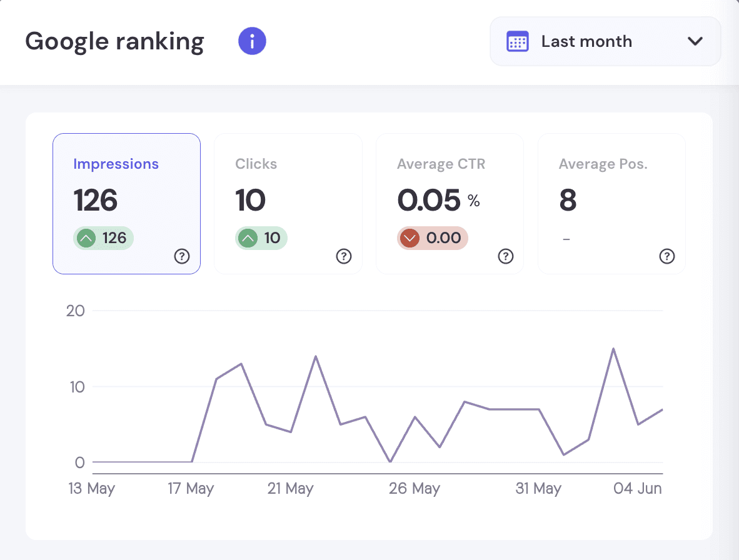739x560 pixels.
Task: Click the 26 May axis label
Action: point(415,488)
